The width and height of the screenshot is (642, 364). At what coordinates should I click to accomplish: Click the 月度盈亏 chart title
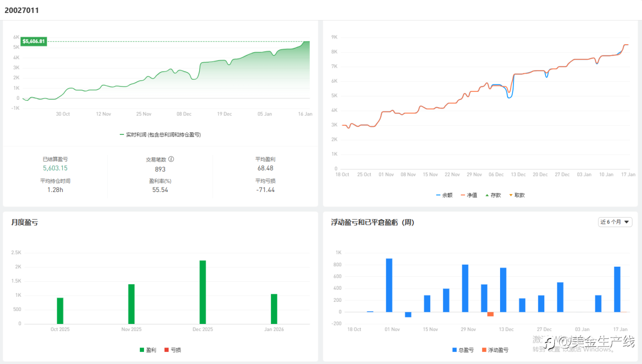(25, 222)
